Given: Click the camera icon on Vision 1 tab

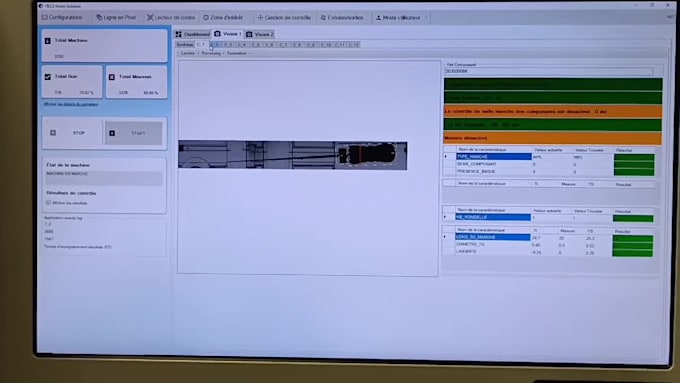Looking at the screenshot, I should (x=217, y=34).
